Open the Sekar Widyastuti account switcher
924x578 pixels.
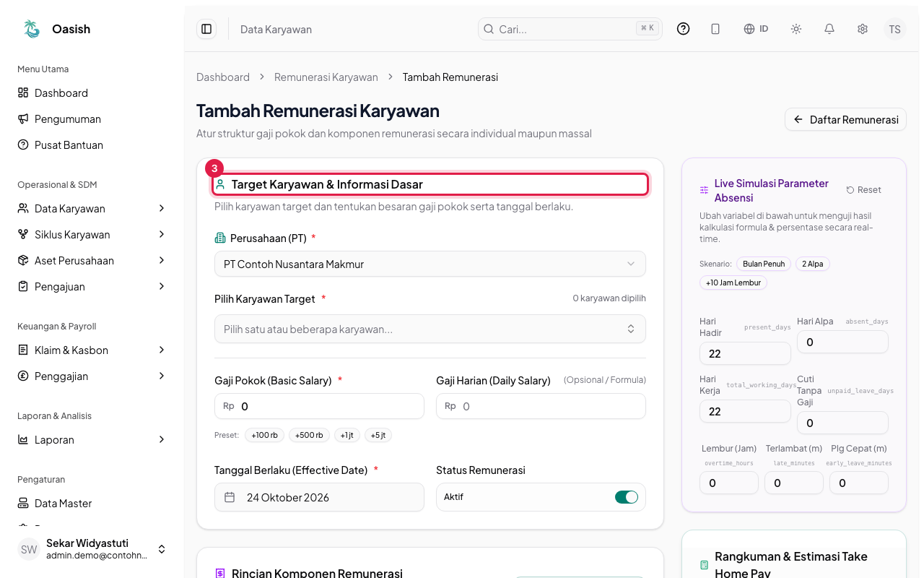click(x=92, y=549)
